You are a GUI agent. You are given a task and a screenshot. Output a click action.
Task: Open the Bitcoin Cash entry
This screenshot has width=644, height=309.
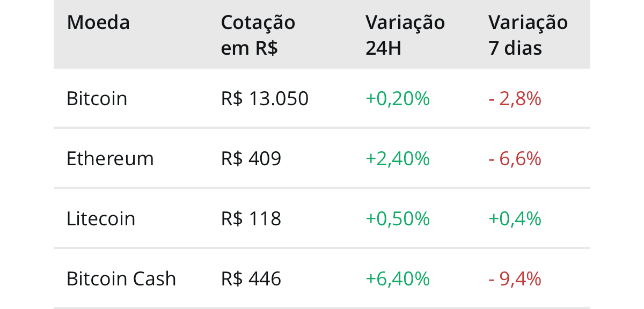point(121,279)
